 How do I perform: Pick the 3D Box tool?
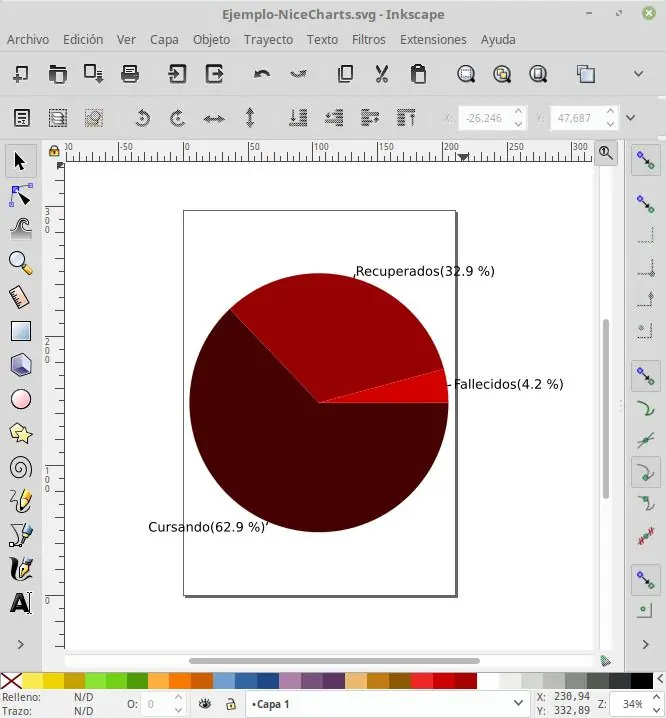pyautogui.click(x=21, y=365)
